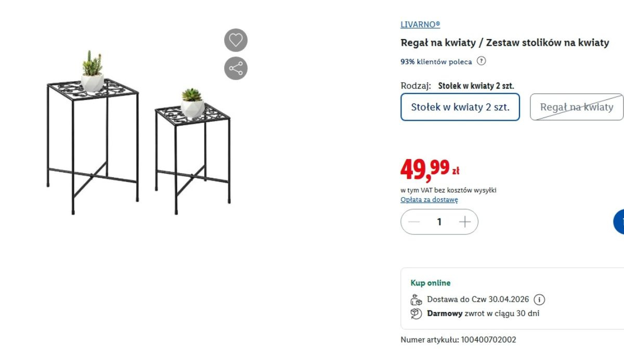Click the quantity number field
The height and width of the screenshot is (364, 624).
click(x=439, y=222)
